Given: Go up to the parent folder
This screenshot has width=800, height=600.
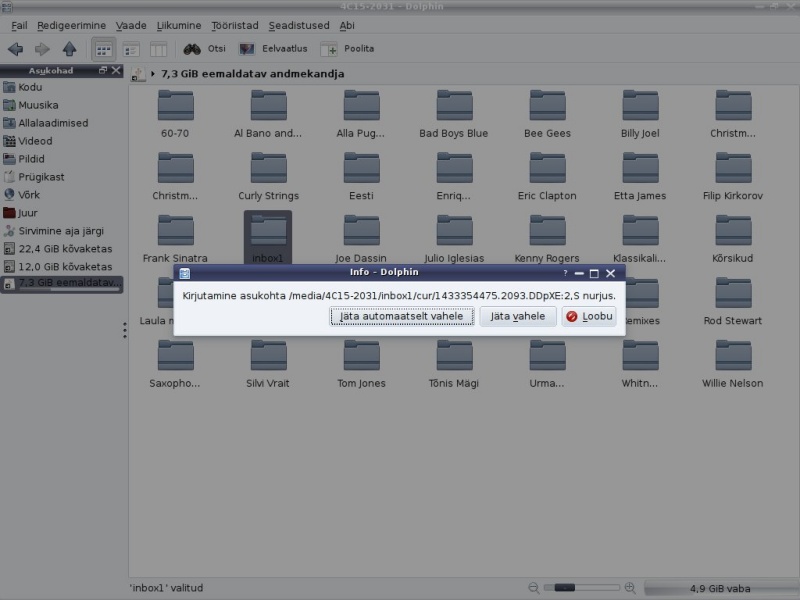Looking at the screenshot, I should coord(69,49).
